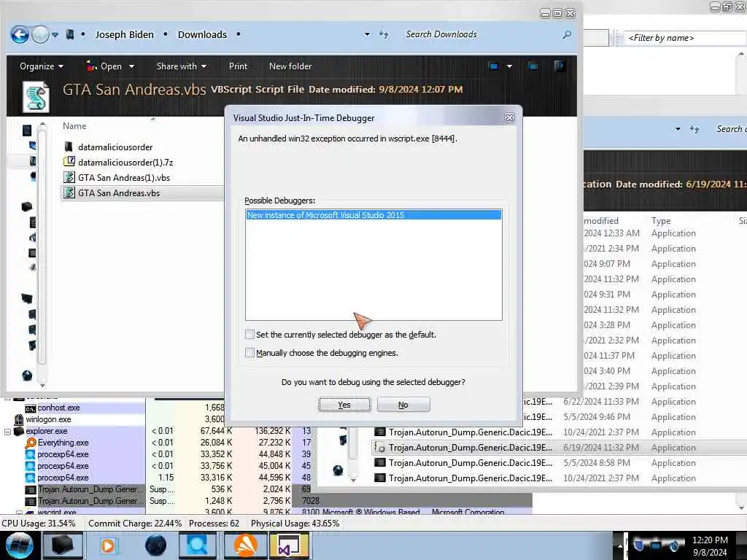Open the media player taskbar icon
The image size is (747, 560).
(108, 545)
